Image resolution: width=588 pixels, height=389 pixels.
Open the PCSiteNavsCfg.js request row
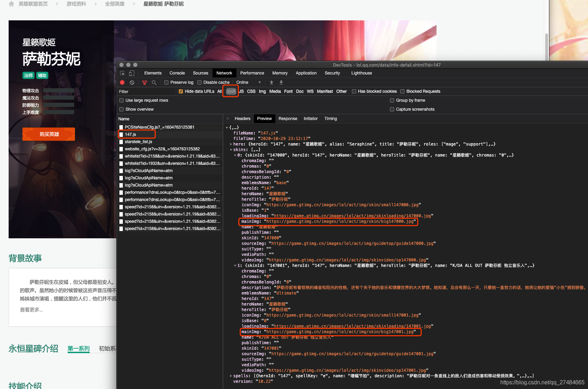click(170, 127)
